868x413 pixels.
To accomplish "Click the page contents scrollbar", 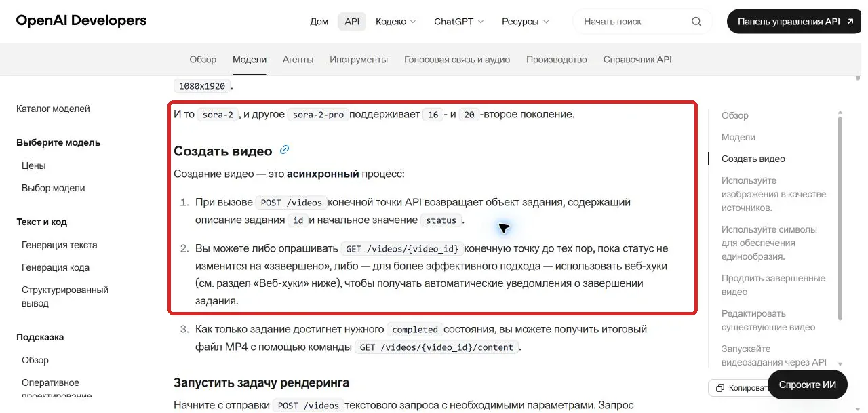I will tap(840, 217).
